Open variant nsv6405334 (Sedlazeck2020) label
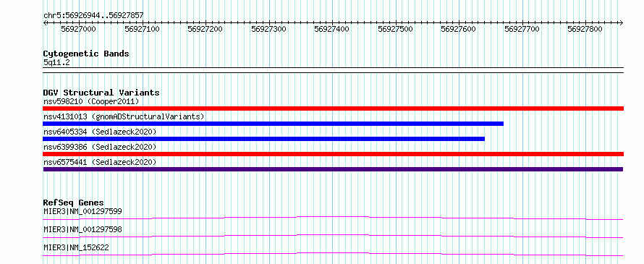Screen dimensions: 644x264 [100, 132]
